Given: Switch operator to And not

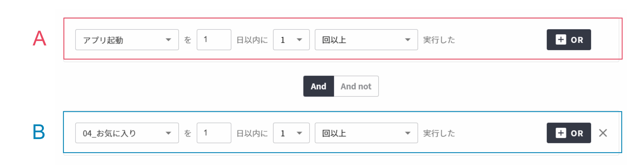Looking at the screenshot, I should (356, 86).
